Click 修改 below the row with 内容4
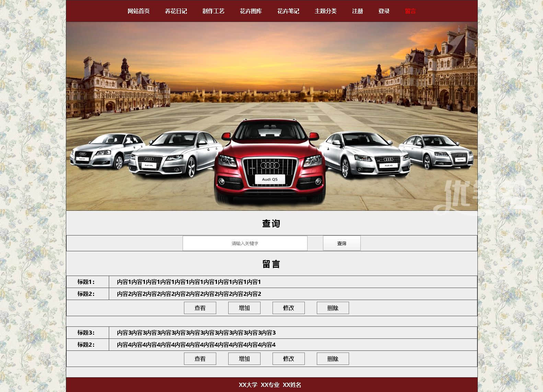 click(x=288, y=359)
